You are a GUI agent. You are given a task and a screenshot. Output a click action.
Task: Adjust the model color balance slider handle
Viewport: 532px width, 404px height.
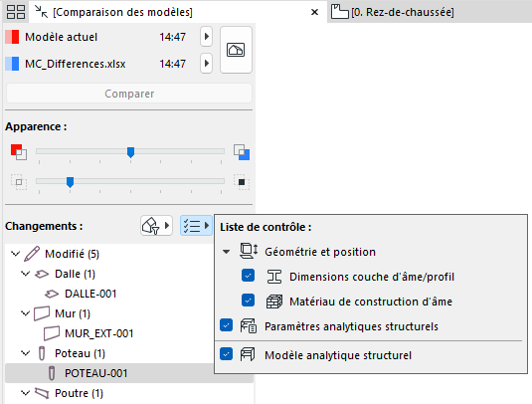pyautogui.click(x=130, y=152)
